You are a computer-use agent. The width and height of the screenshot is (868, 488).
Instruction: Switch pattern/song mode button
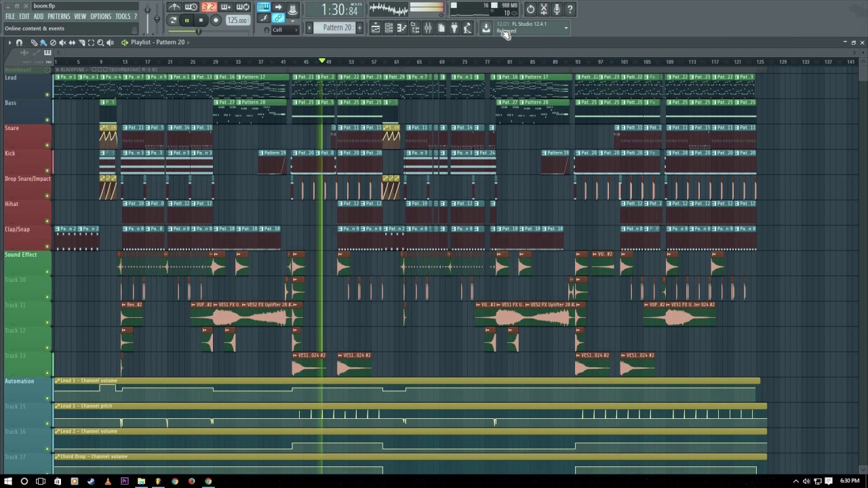click(x=172, y=20)
